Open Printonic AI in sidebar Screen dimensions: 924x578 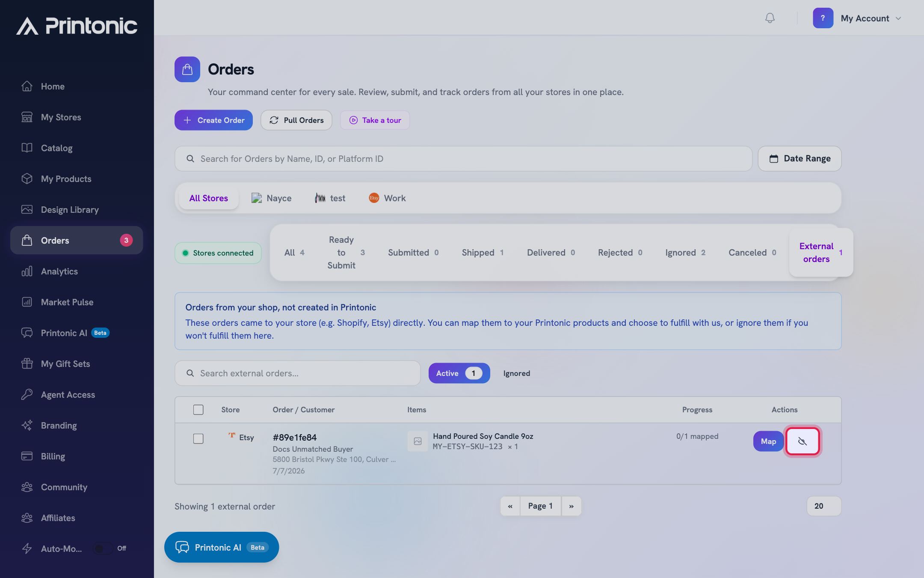click(77, 333)
